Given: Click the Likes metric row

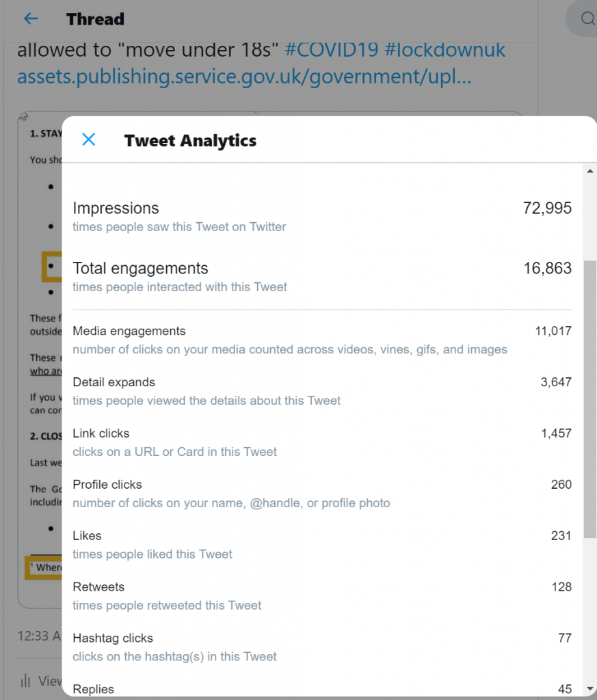Looking at the screenshot, I should 322,545.
